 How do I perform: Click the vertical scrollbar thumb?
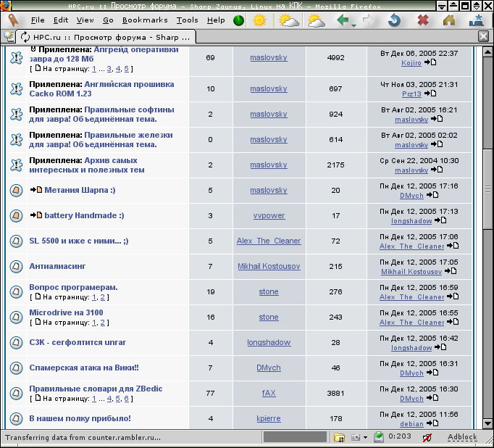487,189
